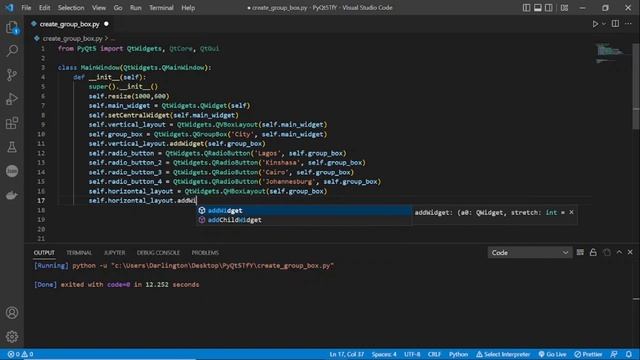Open the Help menu
The width and height of the screenshot is (640, 360).
pyautogui.click(x=188, y=8)
